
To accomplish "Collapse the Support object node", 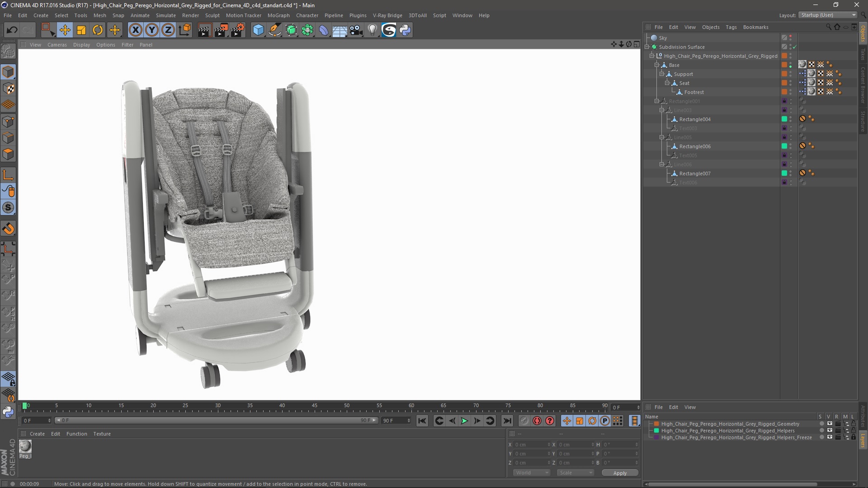I will [662, 74].
